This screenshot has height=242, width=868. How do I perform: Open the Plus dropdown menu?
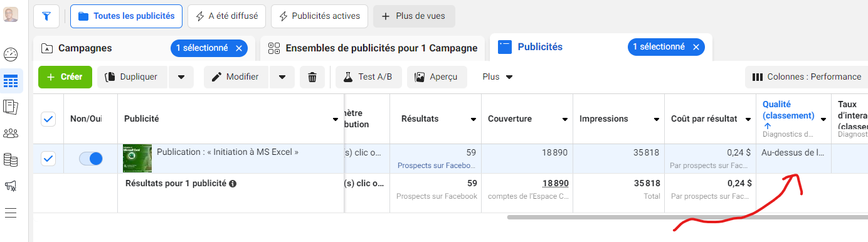click(498, 77)
